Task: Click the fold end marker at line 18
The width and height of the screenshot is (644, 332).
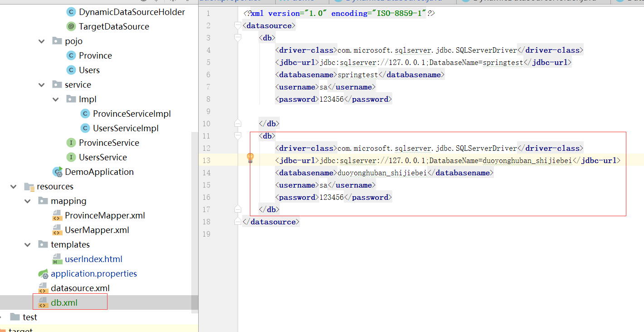Action: pos(237,221)
